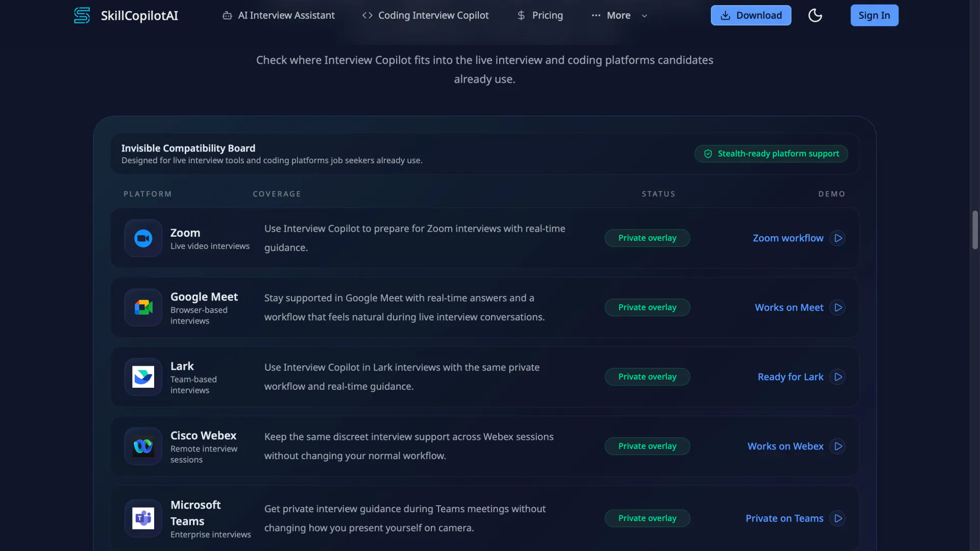Viewport: 980px width, 551px height.
Task: Open the Works on Webex demo link
Action: [785, 446]
